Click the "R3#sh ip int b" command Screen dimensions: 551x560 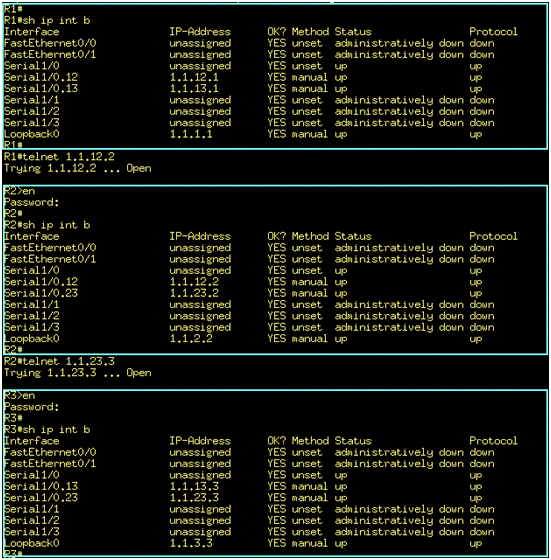tap(47, 430)
